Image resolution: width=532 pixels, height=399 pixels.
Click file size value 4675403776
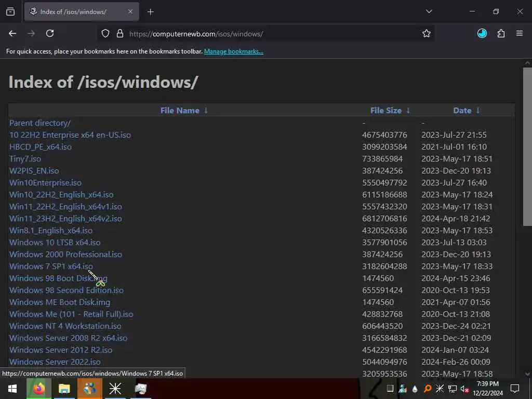384,135
